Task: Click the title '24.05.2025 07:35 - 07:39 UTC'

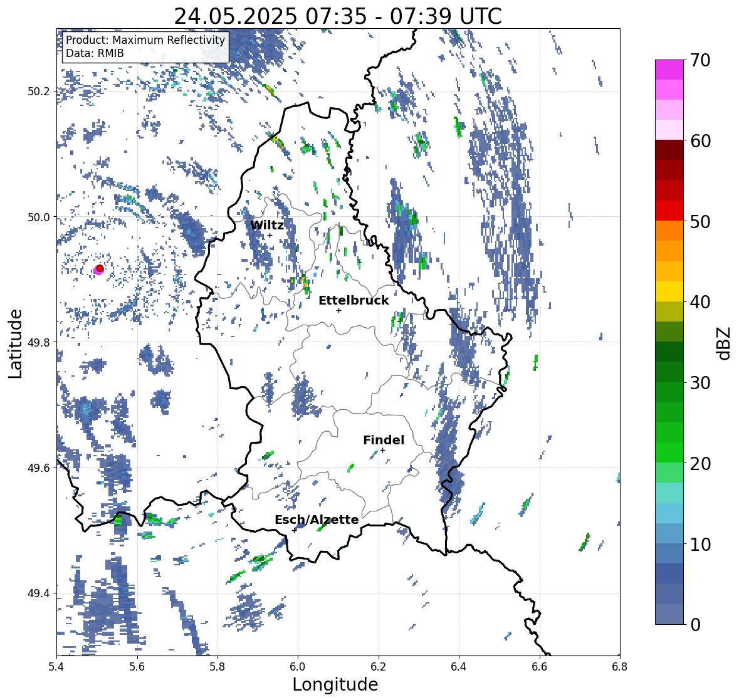Action: point(338,16)
